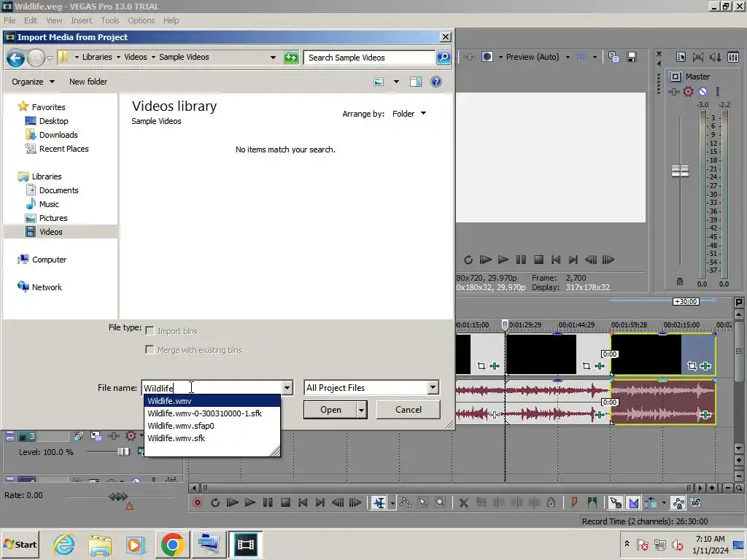Open the Organize menu dropdown
The image size is (747, 560).
(33, 82)
